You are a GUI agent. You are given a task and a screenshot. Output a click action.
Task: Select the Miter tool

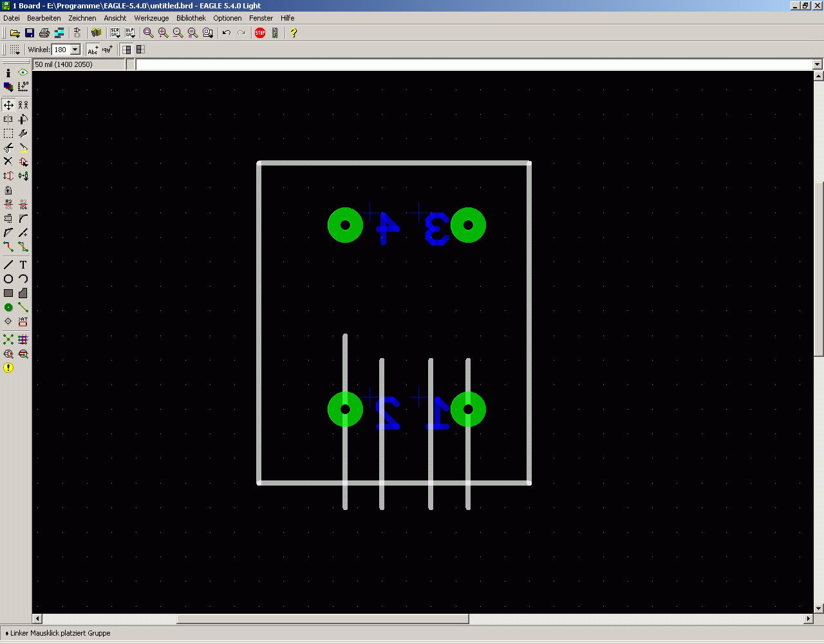[23, 219]
